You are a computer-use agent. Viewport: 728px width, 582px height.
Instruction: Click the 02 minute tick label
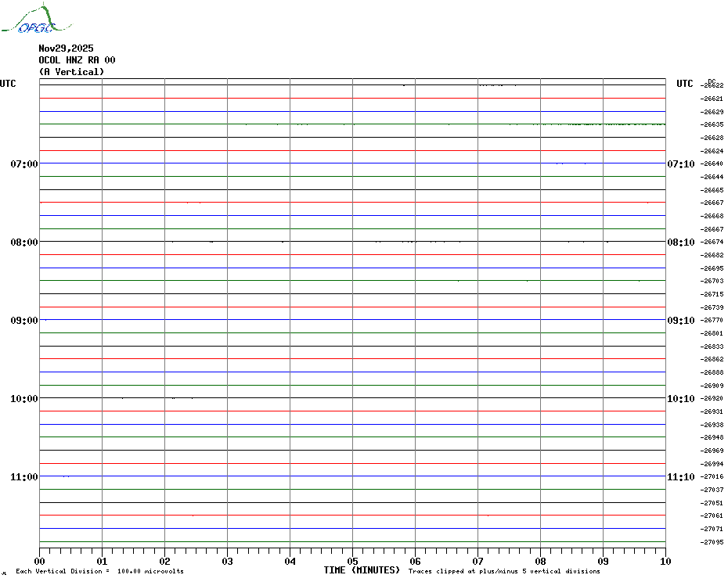(x=165, y=562)
